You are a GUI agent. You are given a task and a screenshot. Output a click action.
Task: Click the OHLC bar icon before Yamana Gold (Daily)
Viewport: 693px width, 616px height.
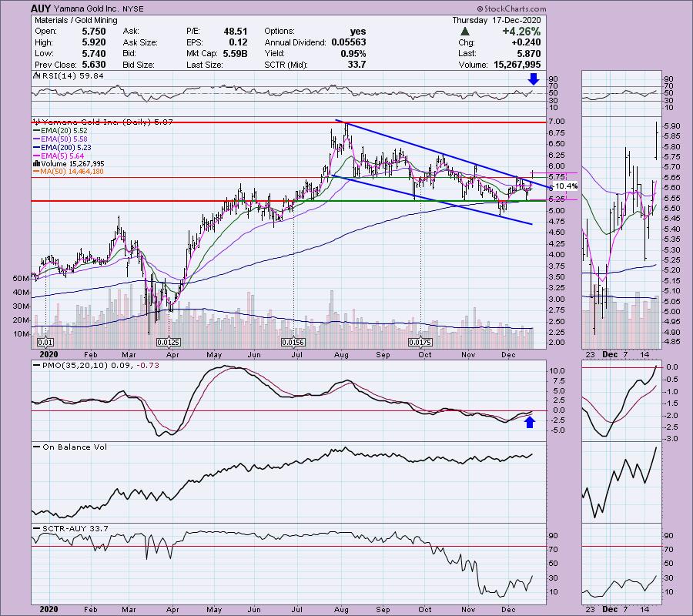pos(37,122)
